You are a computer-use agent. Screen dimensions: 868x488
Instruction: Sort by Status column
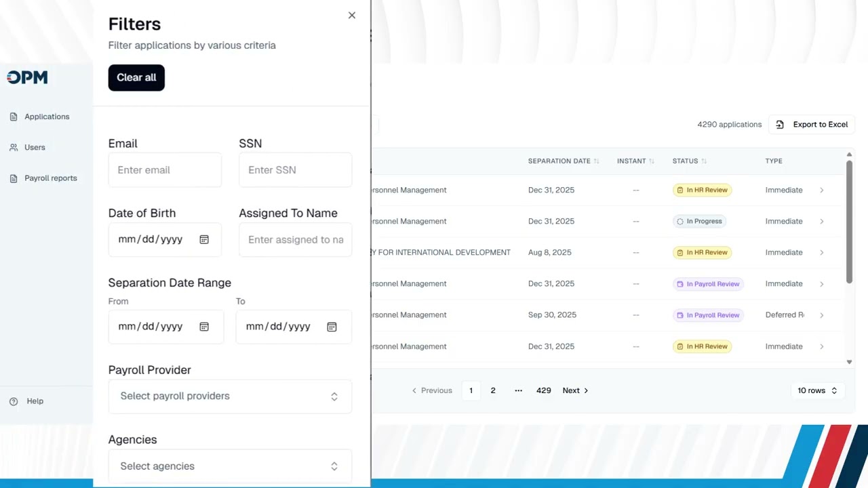pyautogui.click(x=690, y=161)
